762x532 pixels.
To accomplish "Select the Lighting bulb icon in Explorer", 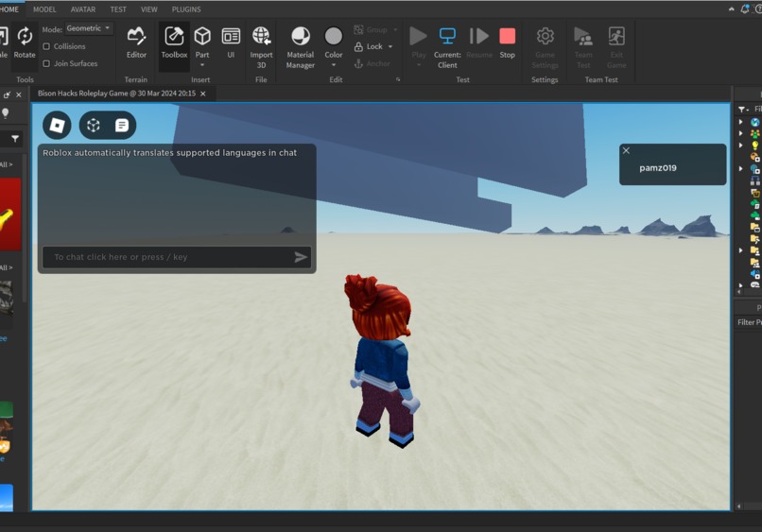I will [x=755, y=146].
